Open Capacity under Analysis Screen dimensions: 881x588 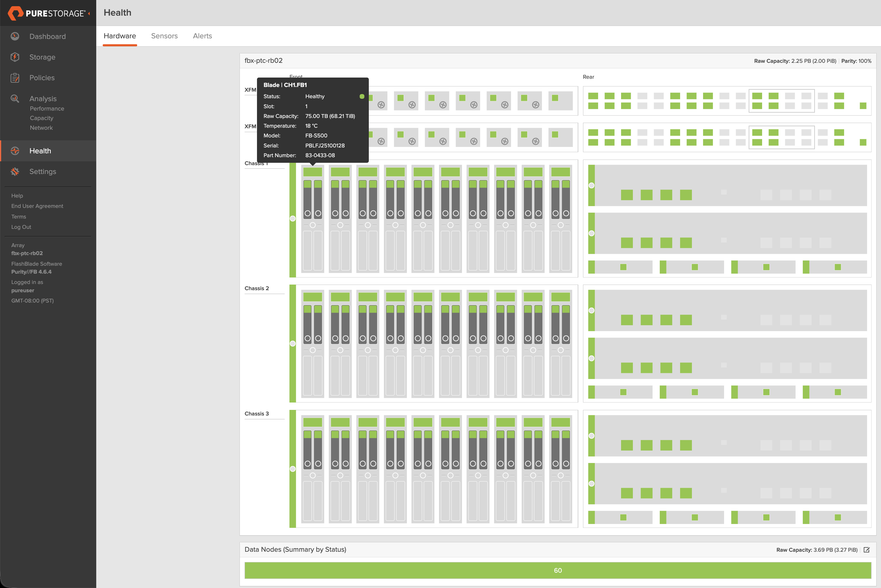[x=42, y=118]
